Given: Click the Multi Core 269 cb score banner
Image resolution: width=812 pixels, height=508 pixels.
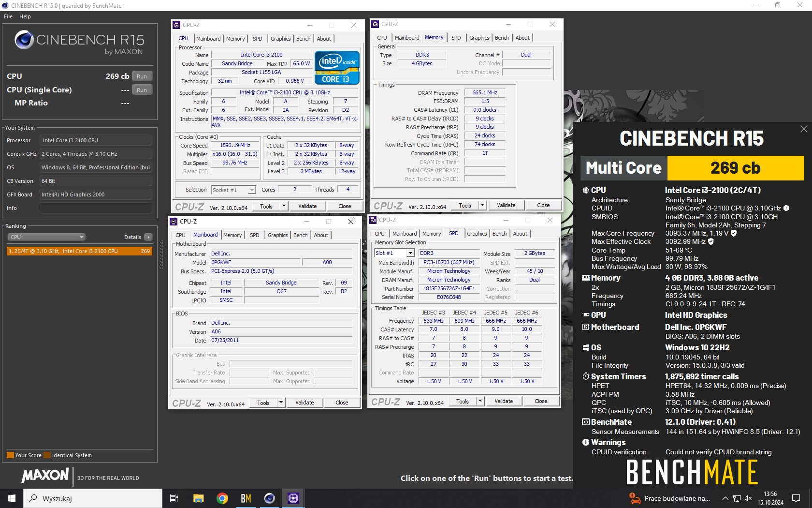Looking at the screenshot, I should [x=692, y=168].
